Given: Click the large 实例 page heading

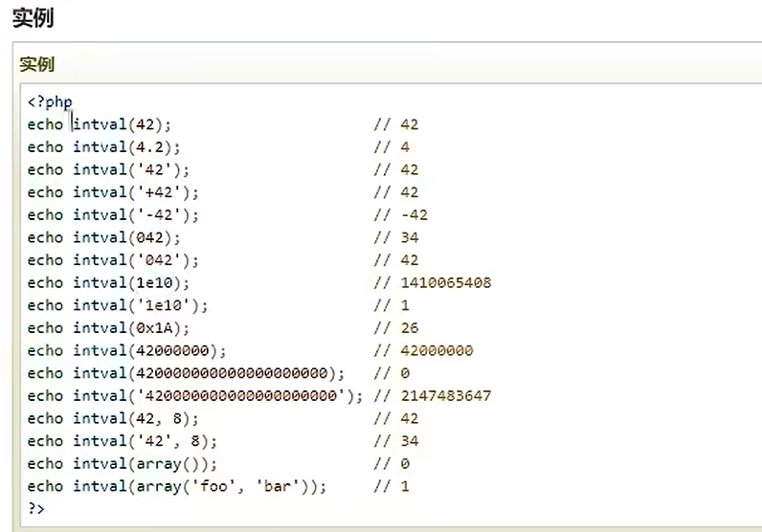Looking at the screenshot, I should click(x=33, y=18).
